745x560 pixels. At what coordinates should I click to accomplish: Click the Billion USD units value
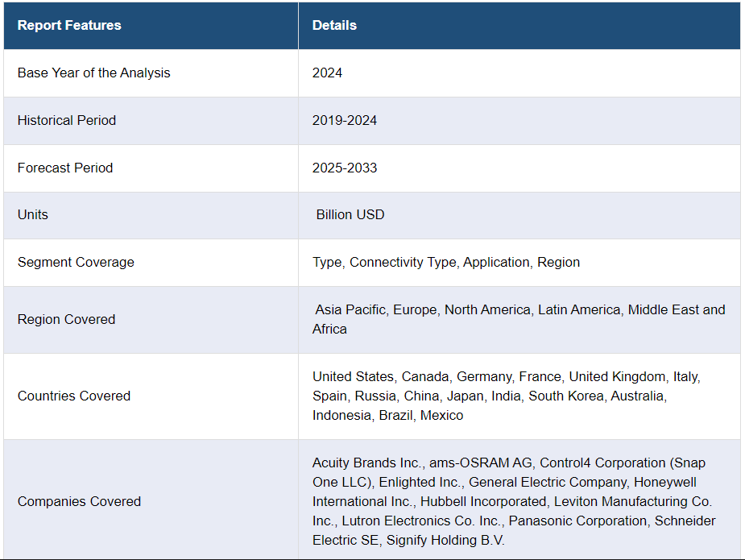(x=350, y=214)
